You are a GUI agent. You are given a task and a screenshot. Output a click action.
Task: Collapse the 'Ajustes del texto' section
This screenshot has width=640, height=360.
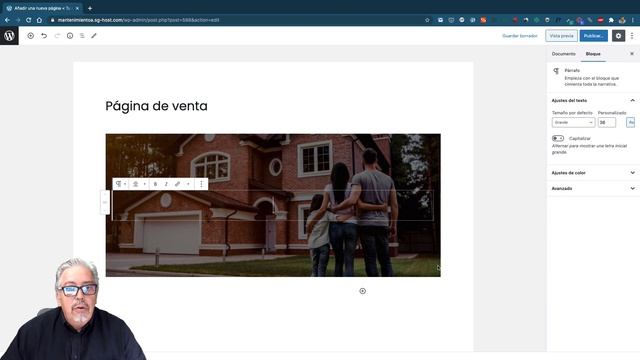[593, 100]
